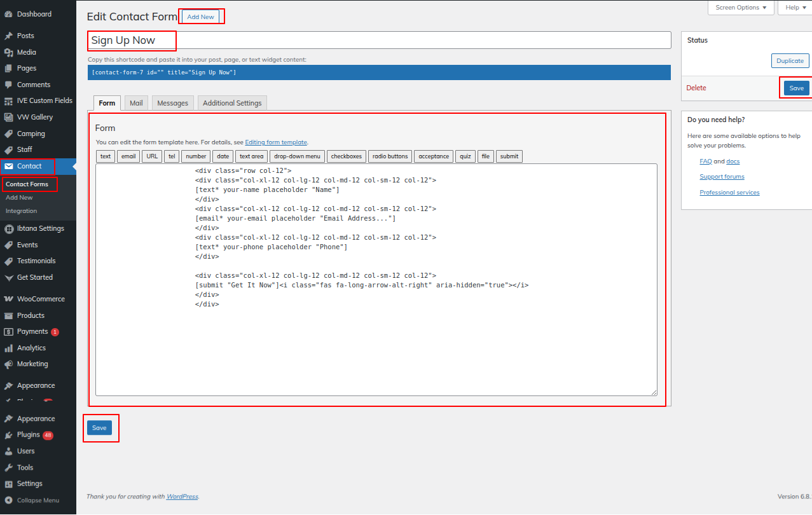Select the contact form shortcode field
The width and height of the screenshot is (812, 515).
point(379,72)
